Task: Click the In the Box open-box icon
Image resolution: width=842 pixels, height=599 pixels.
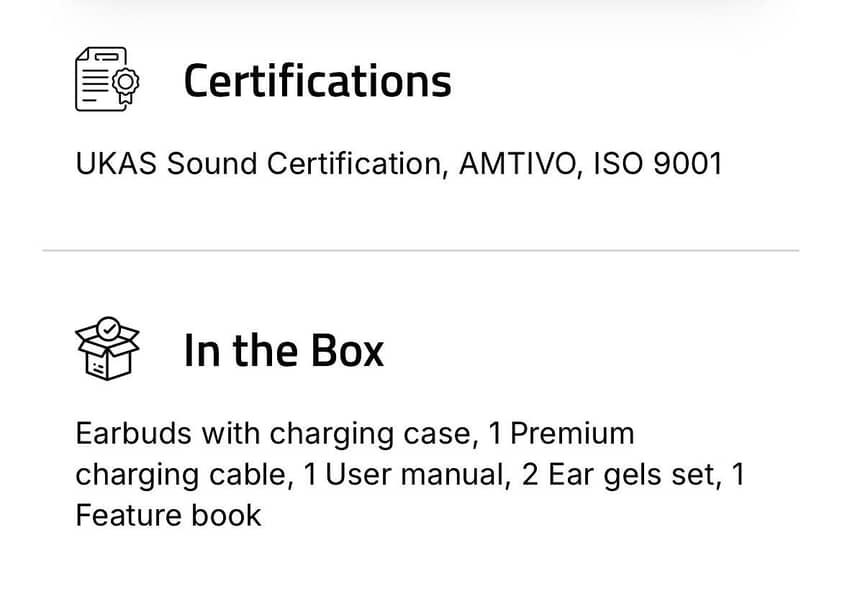Action: 108,349
